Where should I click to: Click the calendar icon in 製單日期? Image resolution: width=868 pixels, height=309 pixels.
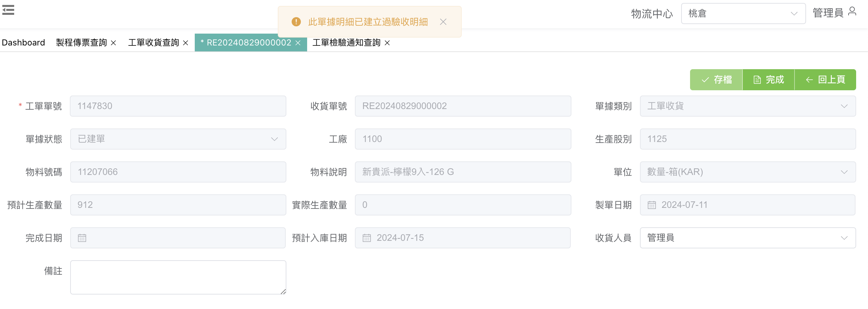pyautogui.click(x=652, y=205)
